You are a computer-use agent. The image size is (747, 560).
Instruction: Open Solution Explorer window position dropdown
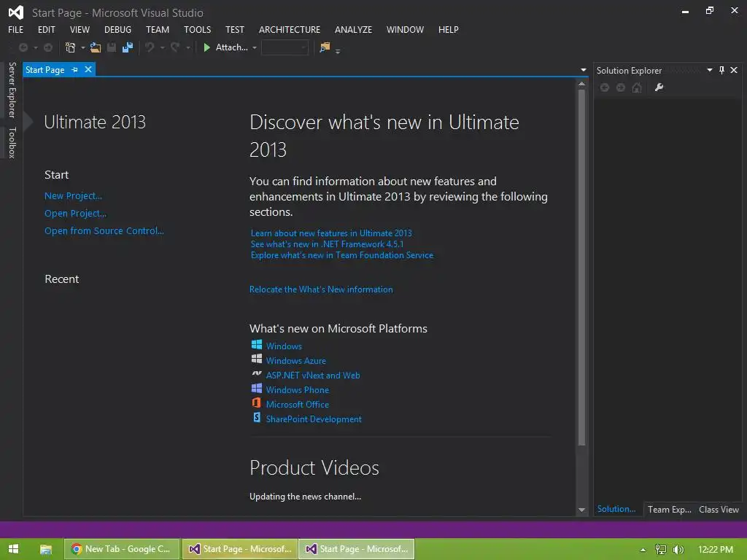pos(709,70)
